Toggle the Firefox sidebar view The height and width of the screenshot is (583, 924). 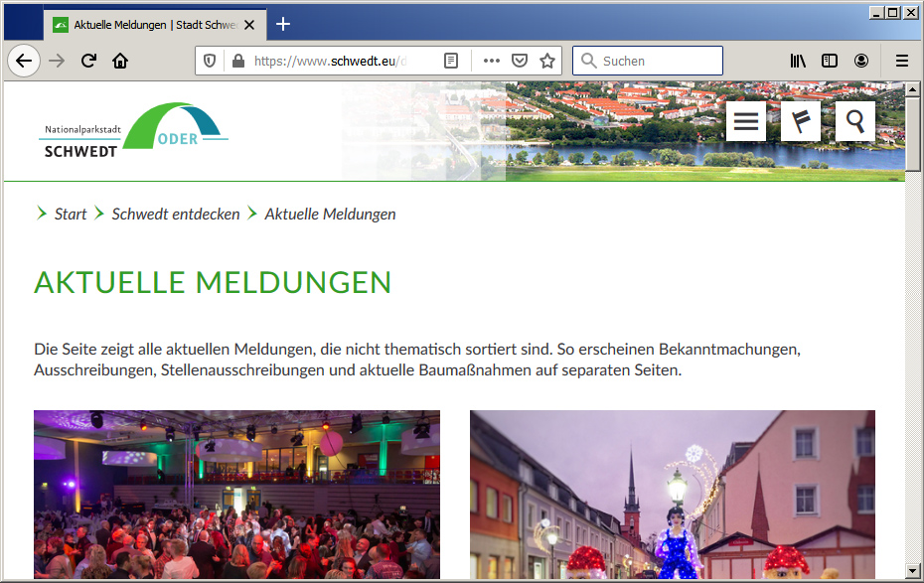830,61
